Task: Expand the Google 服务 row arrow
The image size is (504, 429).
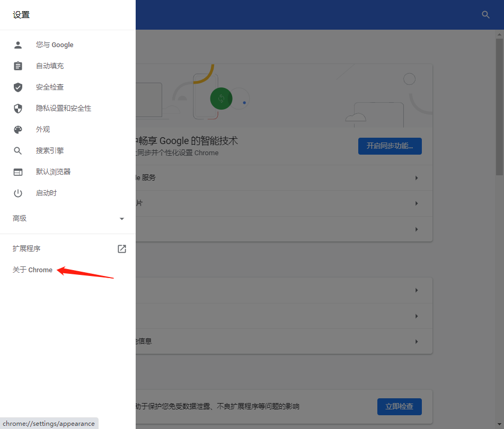Action: (417, 178)
